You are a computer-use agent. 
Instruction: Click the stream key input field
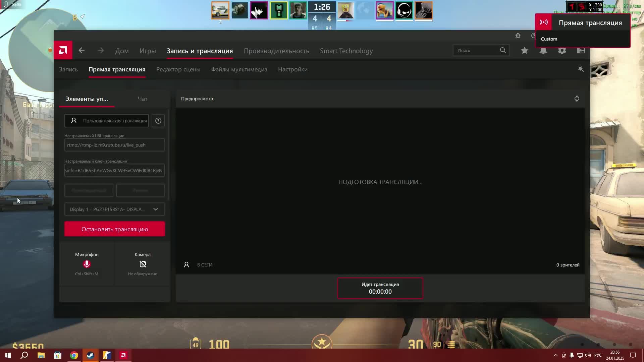tap(114, 170)
